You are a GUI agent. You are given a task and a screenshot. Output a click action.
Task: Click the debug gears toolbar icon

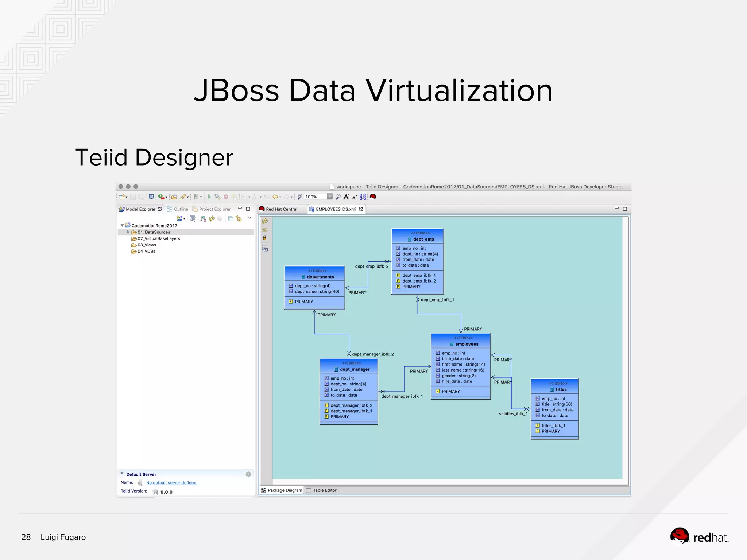click(217, 197)
